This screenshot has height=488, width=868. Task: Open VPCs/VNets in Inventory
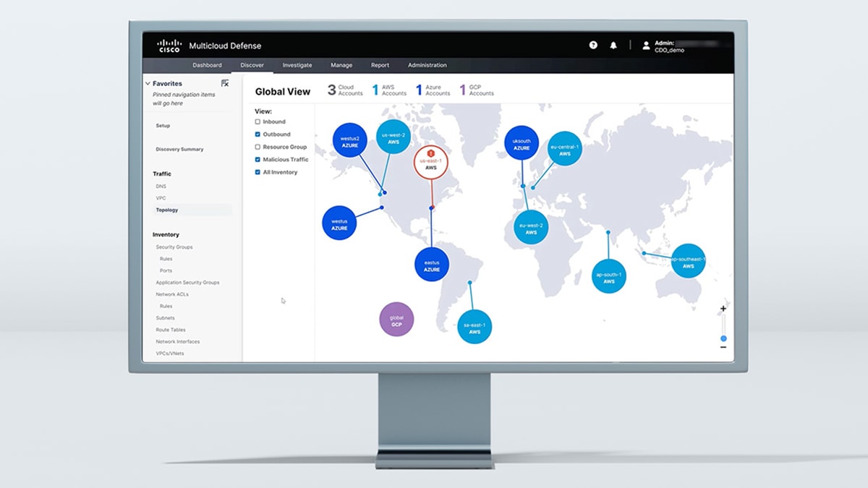click(170, 354)
